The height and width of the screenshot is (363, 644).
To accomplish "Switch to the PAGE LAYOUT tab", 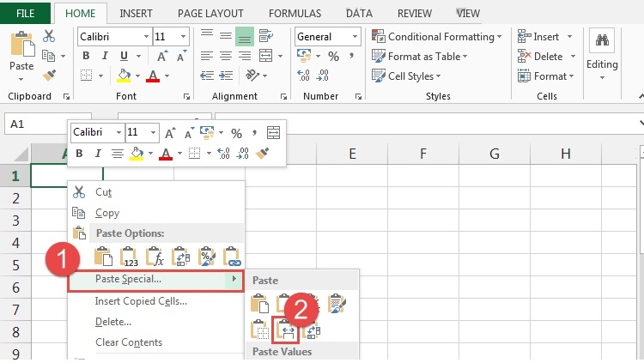I will click(210, 14).
